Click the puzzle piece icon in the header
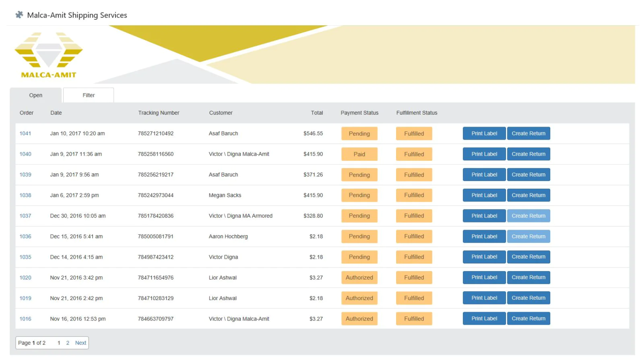 (19, 14)
